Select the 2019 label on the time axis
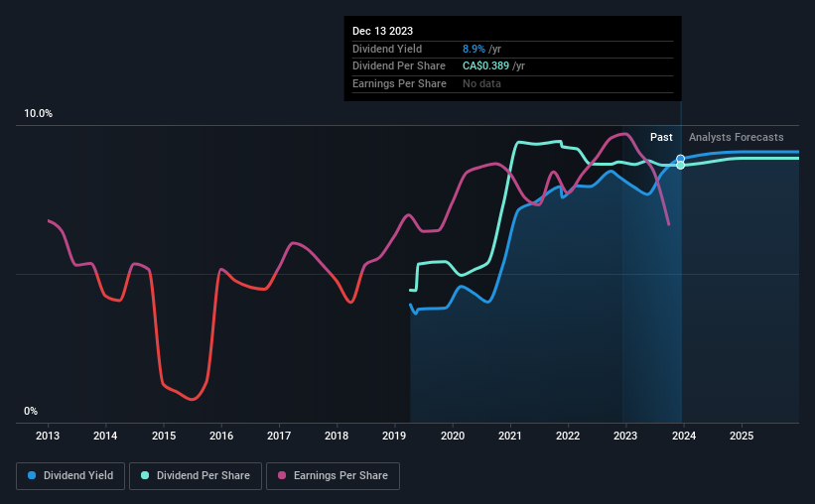 pyautogui.click(x=394, y=436)
